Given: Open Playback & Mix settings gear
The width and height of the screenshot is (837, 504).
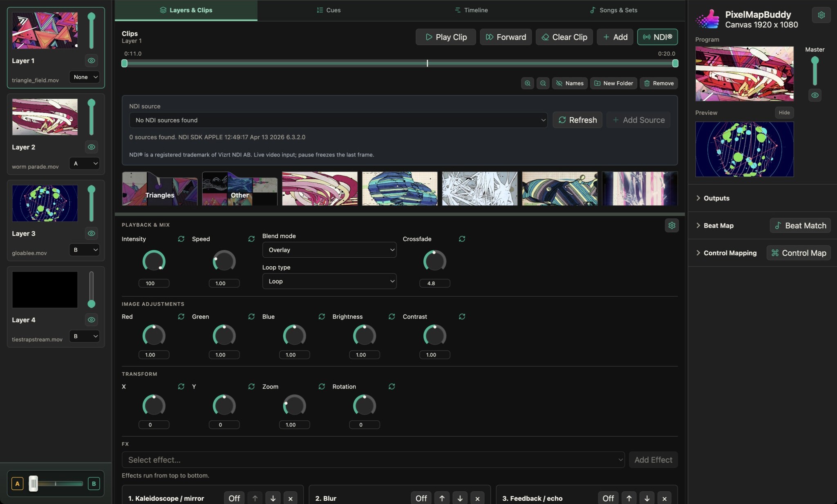Looking at the screenshot, I should pos(671,225).
